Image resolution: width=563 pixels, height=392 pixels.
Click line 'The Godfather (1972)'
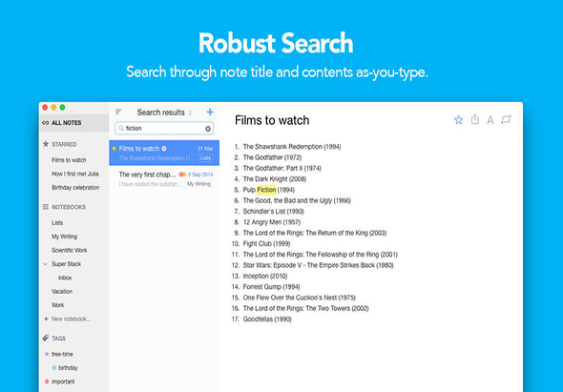point(272,157)
